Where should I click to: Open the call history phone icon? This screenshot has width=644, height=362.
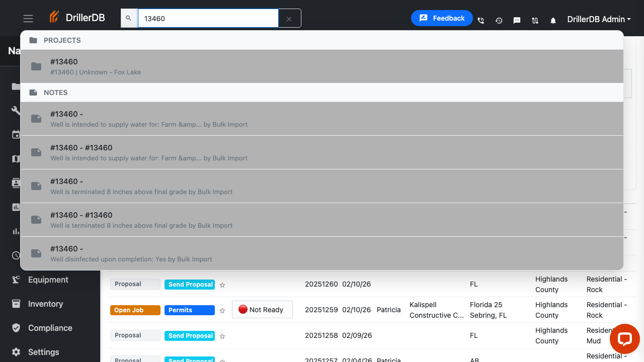480,20
